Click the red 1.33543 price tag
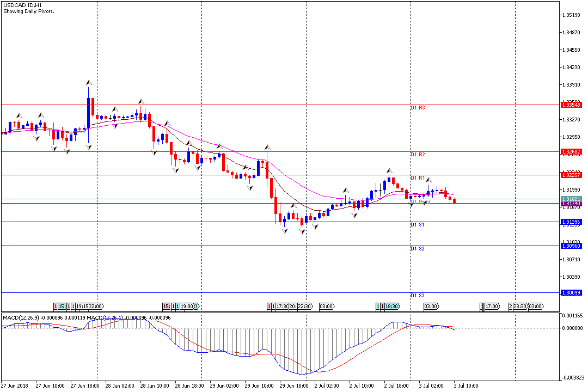 coord(572,105)
